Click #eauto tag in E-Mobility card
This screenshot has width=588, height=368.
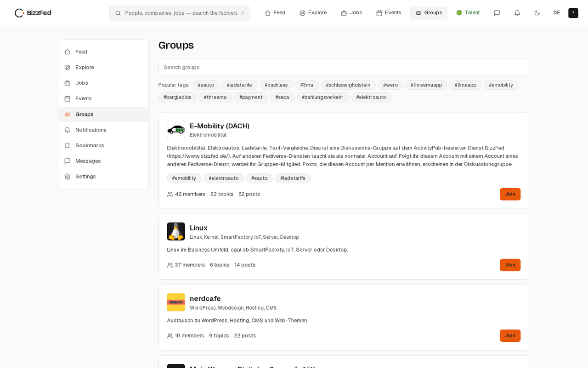coord(260,178)
